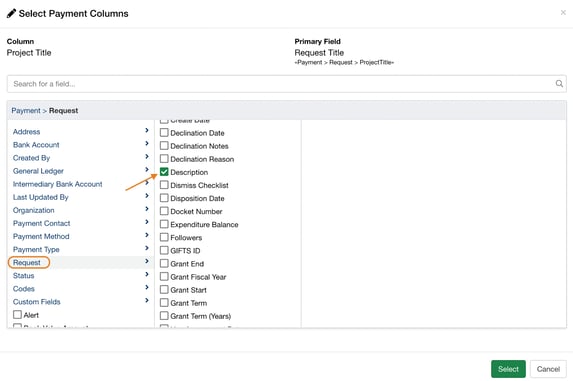
Task: Expand Status chevron arrow
Action: pyautogui.click(x=147, y=274)
